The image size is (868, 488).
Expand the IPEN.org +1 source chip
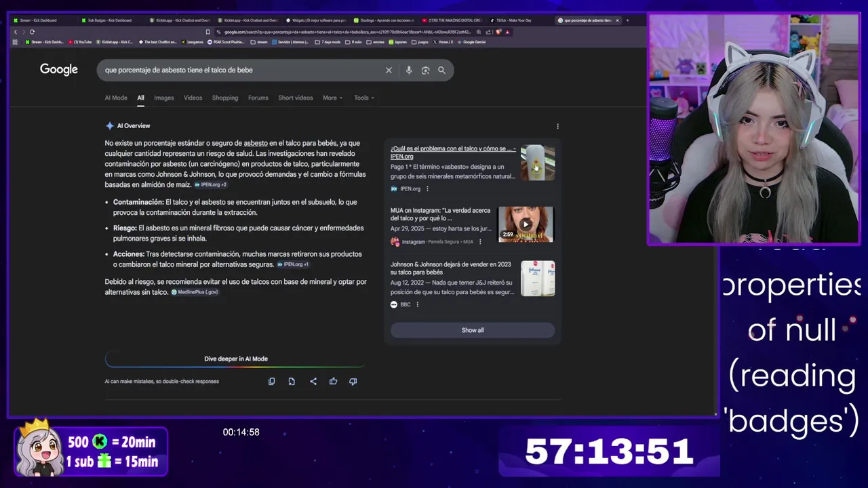click(292, 264)
